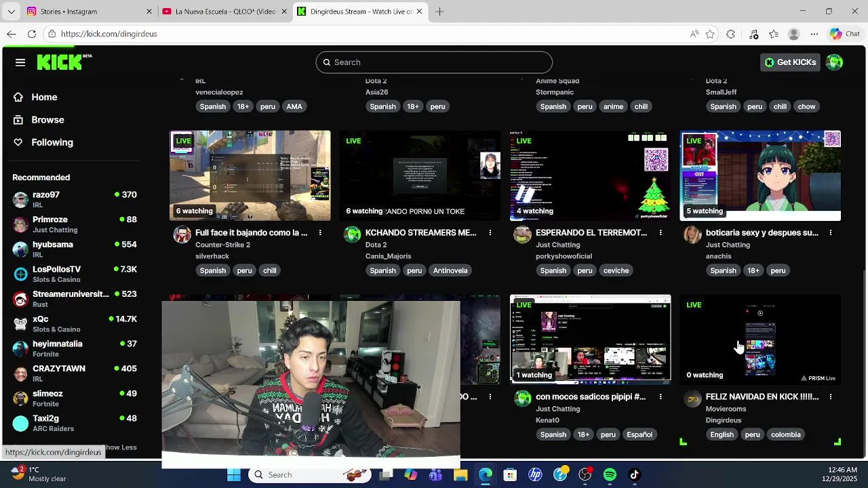
Task: Open a new browser tab
Action: (439, 12)
